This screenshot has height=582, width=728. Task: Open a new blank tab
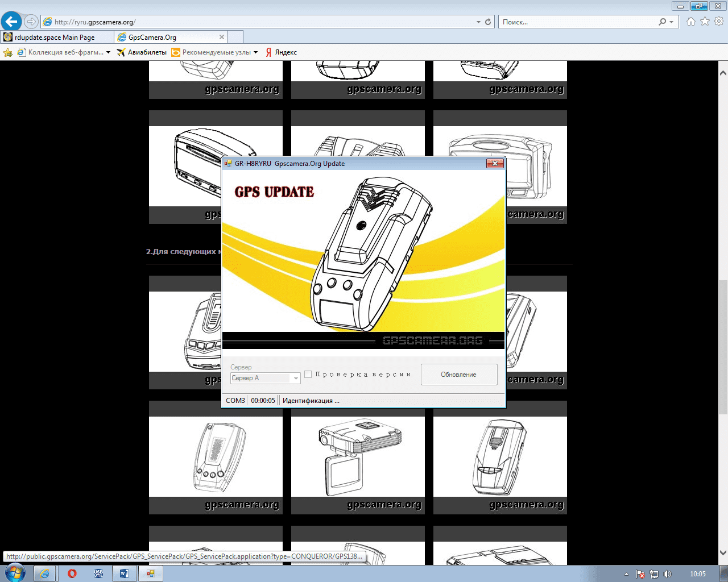click(235, 37)
